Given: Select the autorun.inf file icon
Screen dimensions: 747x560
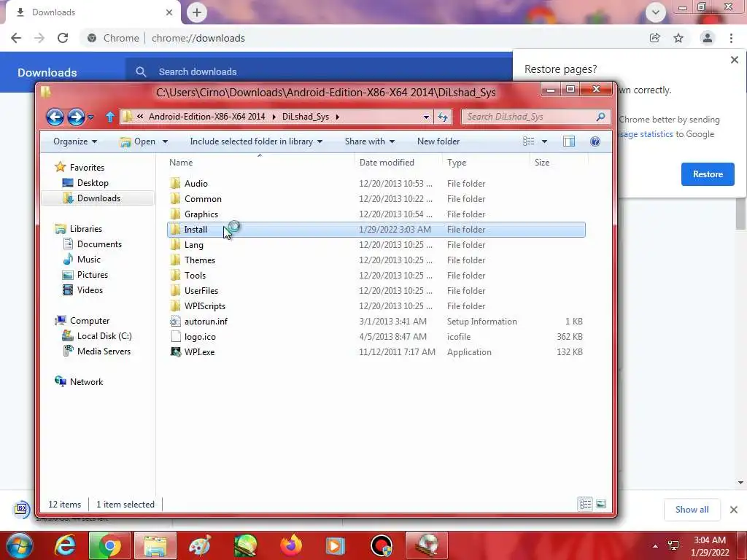Looking at the screenshot, I should [176, 322].
